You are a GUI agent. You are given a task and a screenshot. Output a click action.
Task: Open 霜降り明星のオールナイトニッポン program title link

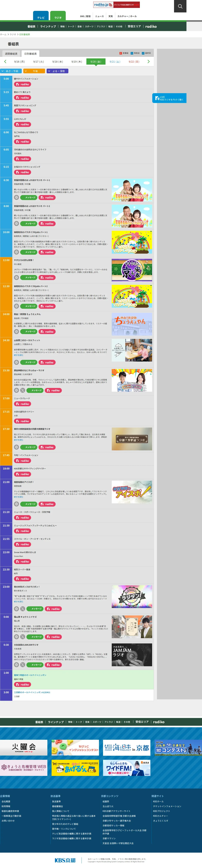point(30,675)
